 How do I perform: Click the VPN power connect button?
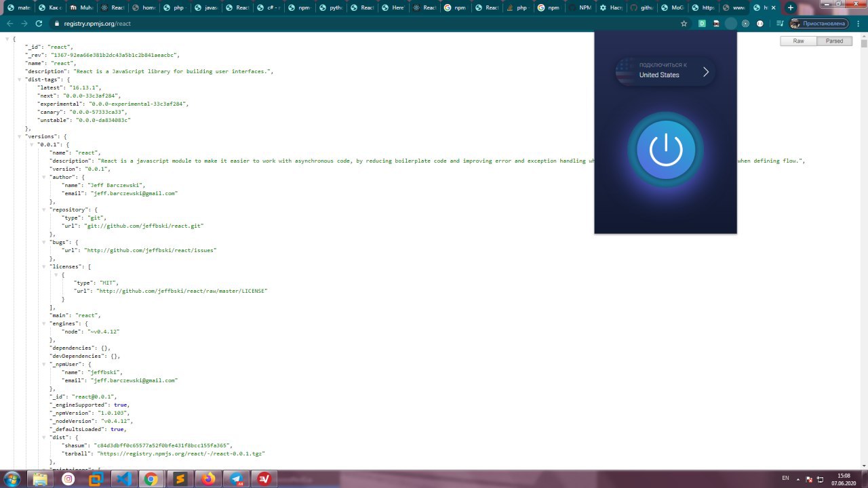(x=665, y=150)
